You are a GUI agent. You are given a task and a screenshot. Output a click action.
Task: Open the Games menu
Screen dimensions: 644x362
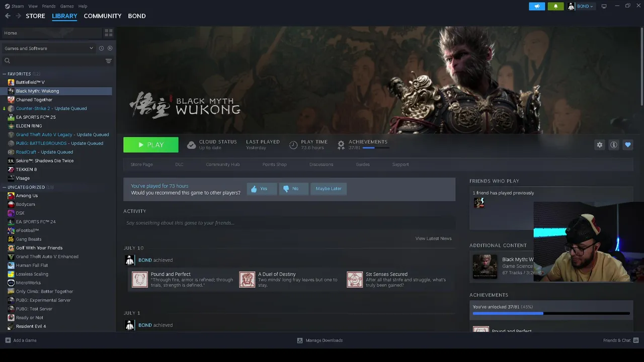pyautogui.click(x=67, y=6)
